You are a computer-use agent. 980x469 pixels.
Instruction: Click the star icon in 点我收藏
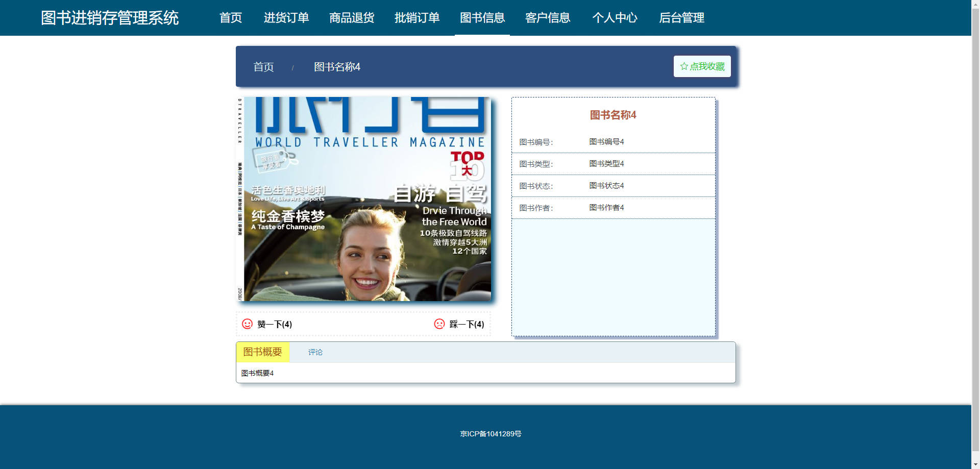(684, 66)
